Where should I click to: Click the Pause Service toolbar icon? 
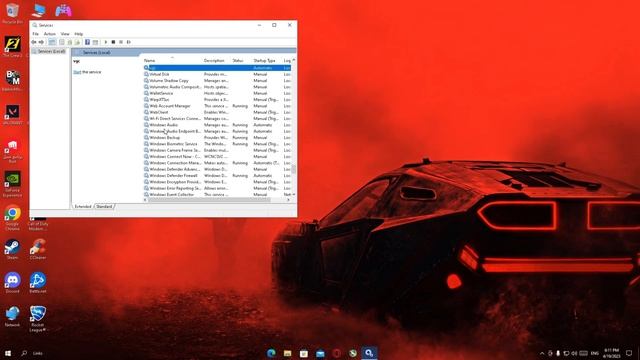pos(121,42)
